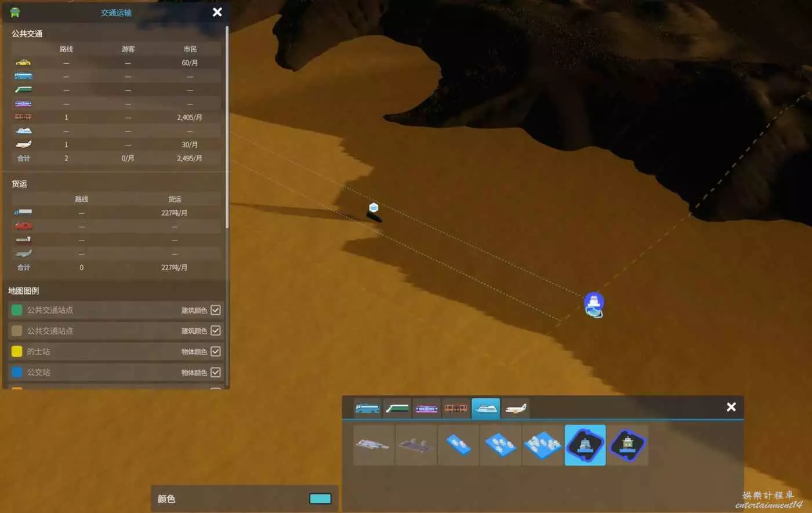Switch to the bus transport tab
This screenshot has width=812, height=513.
368,409
